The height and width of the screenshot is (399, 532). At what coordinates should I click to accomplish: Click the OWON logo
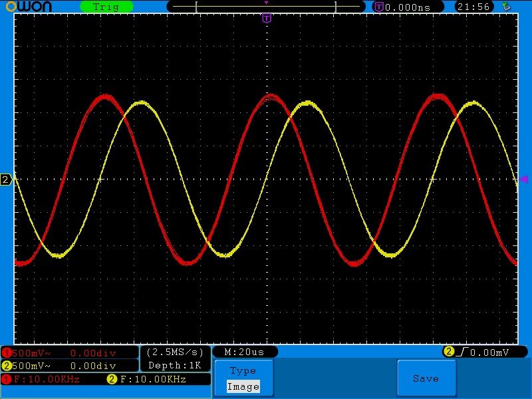click(34, 7)
